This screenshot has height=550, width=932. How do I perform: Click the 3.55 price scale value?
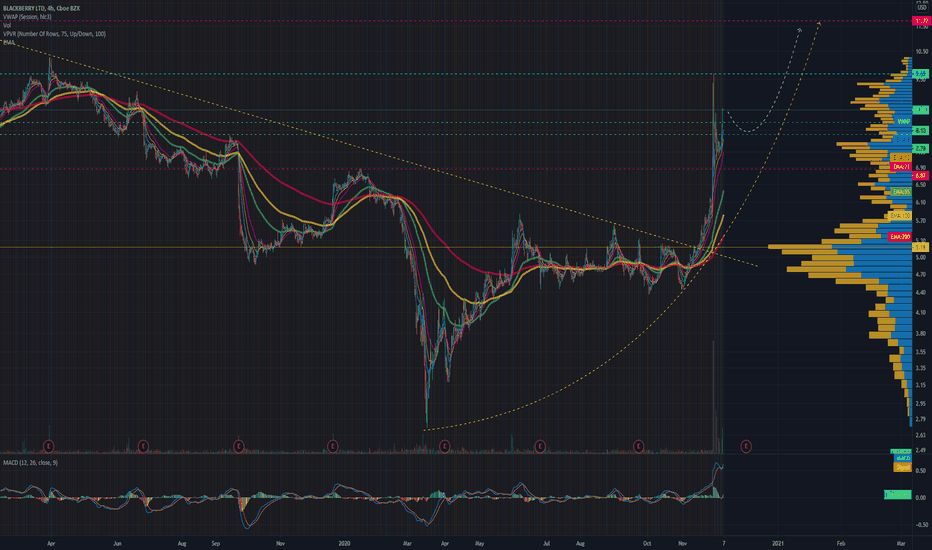coord(921,352)
